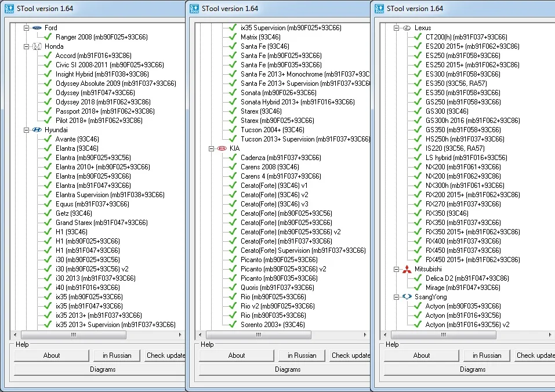Click the SsangYong brand logo icon
555x392 pixels.
point(407,297)
